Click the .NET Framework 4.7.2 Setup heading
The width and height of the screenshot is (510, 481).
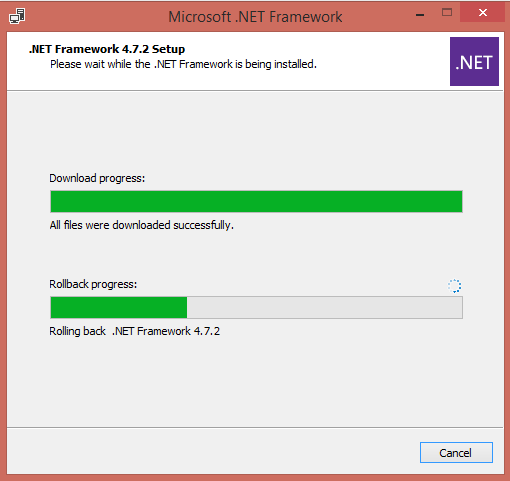pos(107,49)
